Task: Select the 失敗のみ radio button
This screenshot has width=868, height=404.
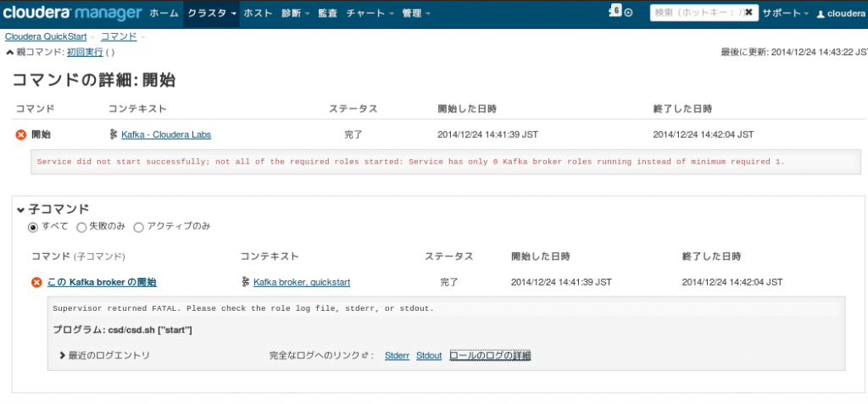Action: pyautogui.click(x=81, y=227)
